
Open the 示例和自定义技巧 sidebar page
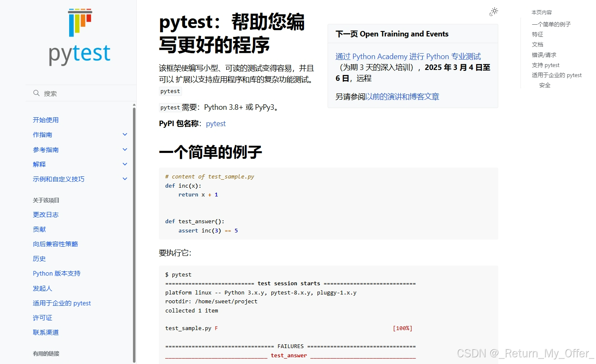(58, 179)
